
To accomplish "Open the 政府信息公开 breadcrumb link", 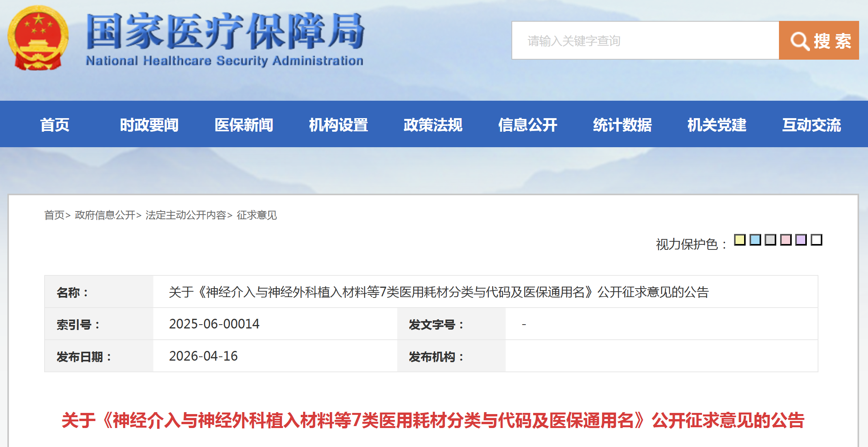I will [104, 216].
